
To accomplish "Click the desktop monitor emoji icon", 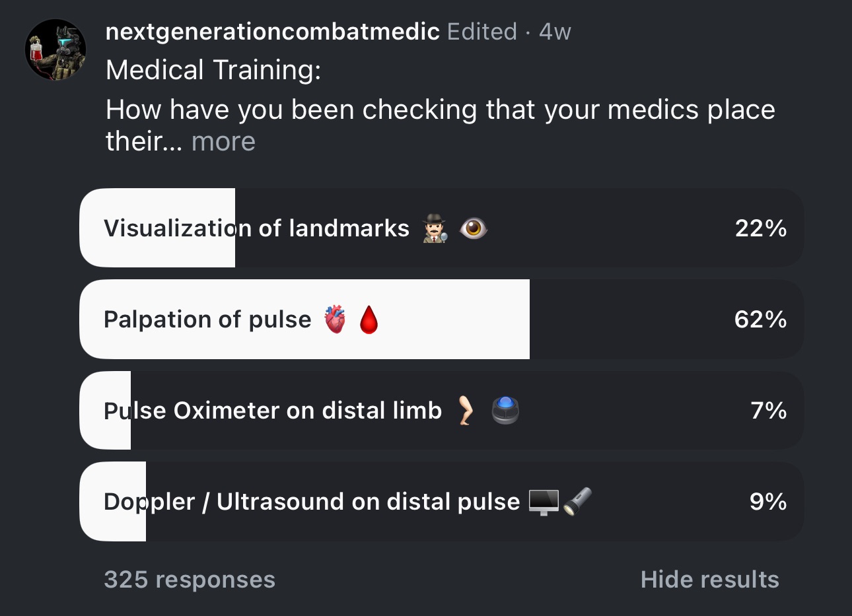I will pyautogui.click(x=544, y=502).
